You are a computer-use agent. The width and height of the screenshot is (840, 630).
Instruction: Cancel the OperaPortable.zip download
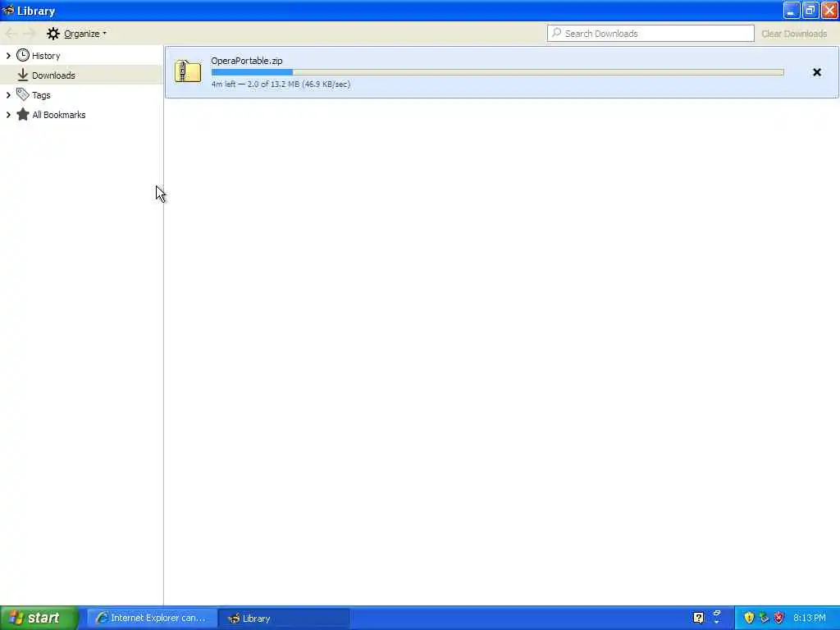coord(816,72)
